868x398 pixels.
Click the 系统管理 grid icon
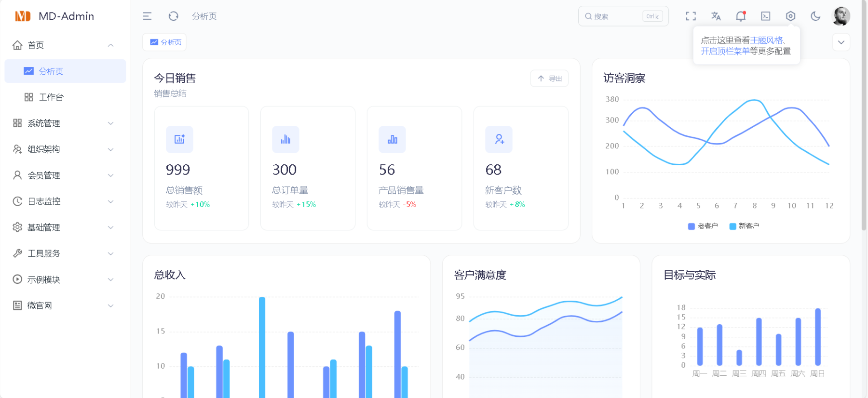tap(17, 123)
